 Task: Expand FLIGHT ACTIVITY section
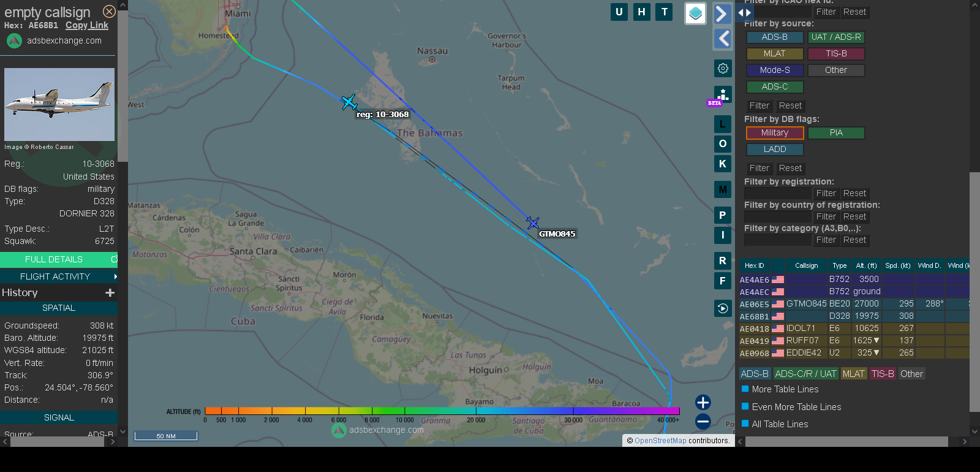(59, 276)
